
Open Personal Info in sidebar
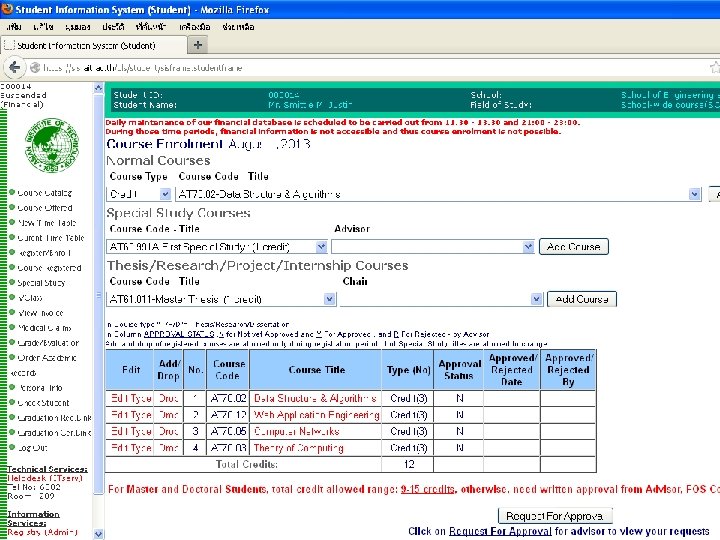point(40,388)
